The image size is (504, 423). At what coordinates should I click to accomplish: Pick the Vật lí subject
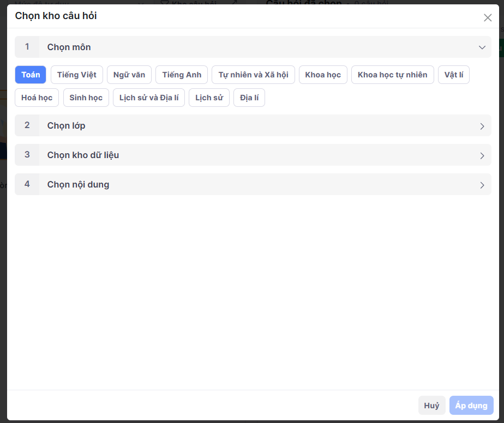453,75
